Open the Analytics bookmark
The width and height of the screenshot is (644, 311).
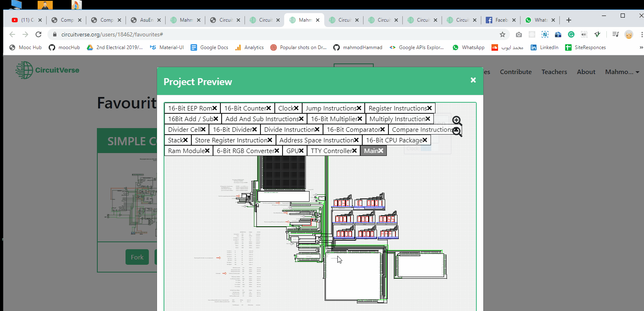tap(249, 47)
